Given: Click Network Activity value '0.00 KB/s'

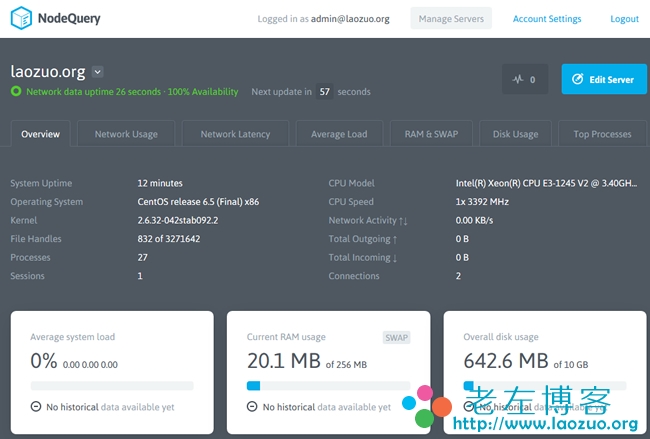Looking at the screenshot, I should point(474,220).
